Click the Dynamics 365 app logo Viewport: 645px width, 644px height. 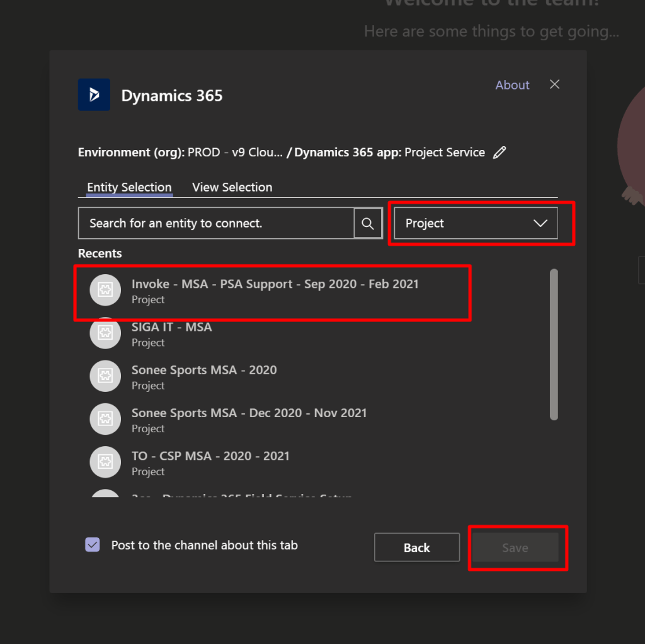tap(94, 95)
